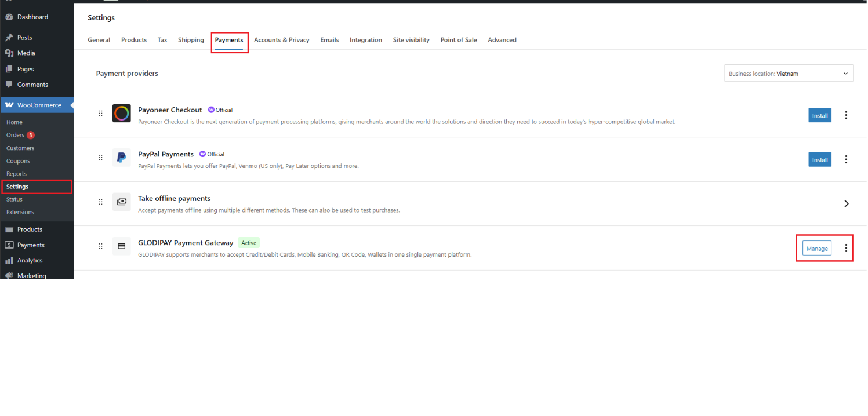Click the GLODIPAY description about Credit/Debit Cards
This screenshot has width=868, height=416.
[x=305, y=254]
